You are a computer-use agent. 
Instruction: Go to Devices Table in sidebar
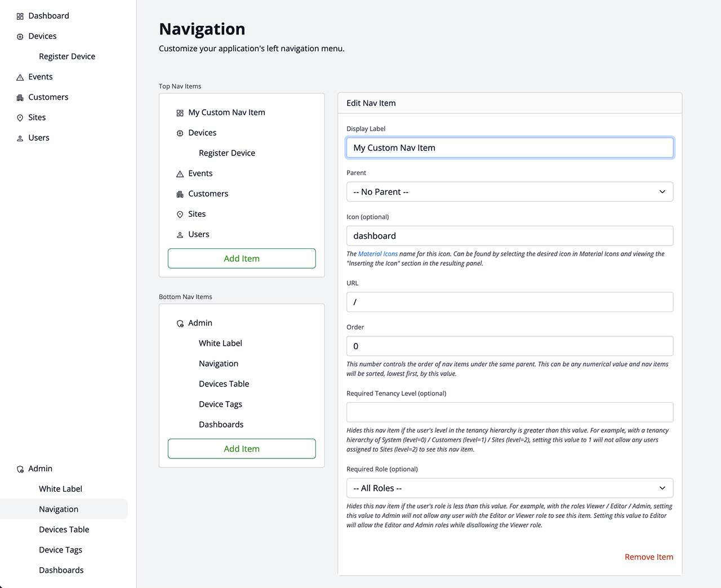64,529
